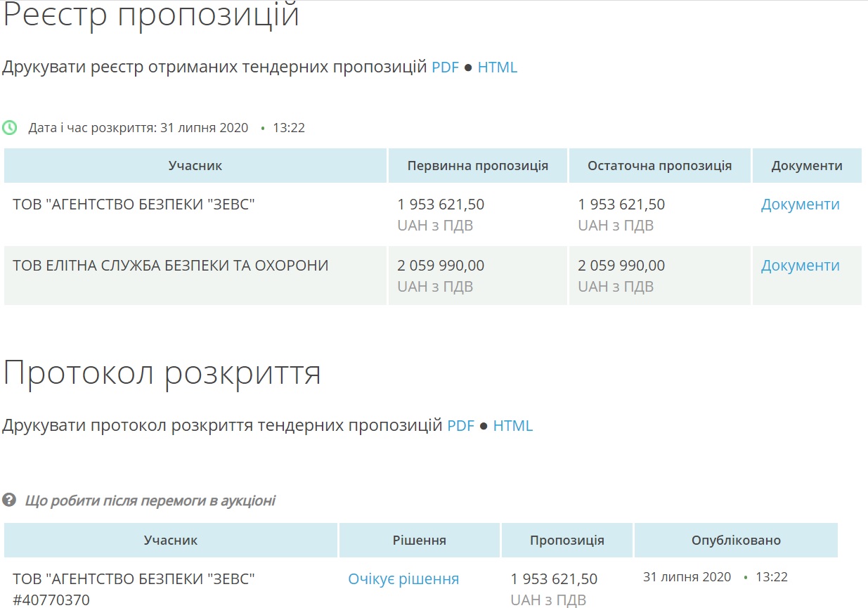Click disclosure date 31 липня 2020 near clock

[x=205, y=128]
